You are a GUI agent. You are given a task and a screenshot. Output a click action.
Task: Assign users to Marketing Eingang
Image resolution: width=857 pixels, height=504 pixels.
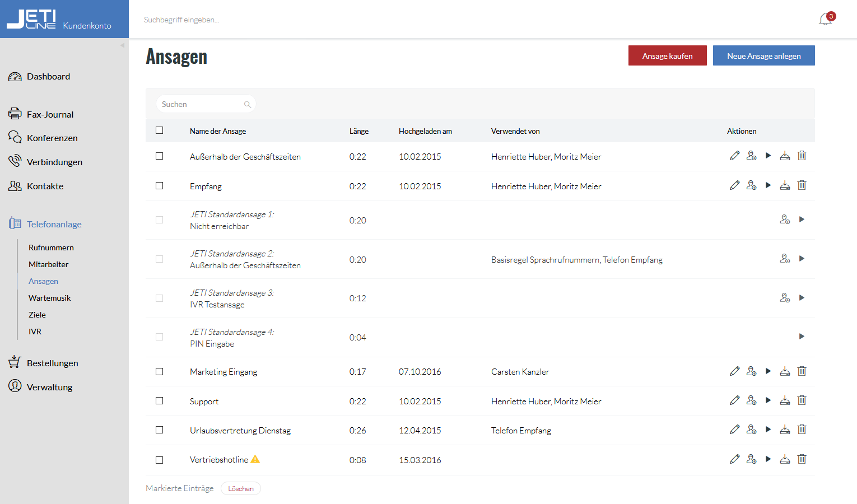[752, 371]
